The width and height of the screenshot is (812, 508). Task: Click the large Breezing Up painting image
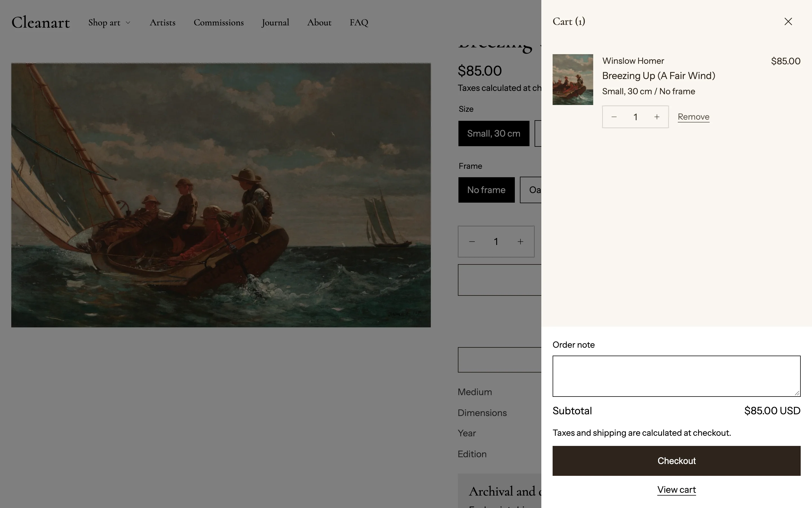[x=221, y=195]
